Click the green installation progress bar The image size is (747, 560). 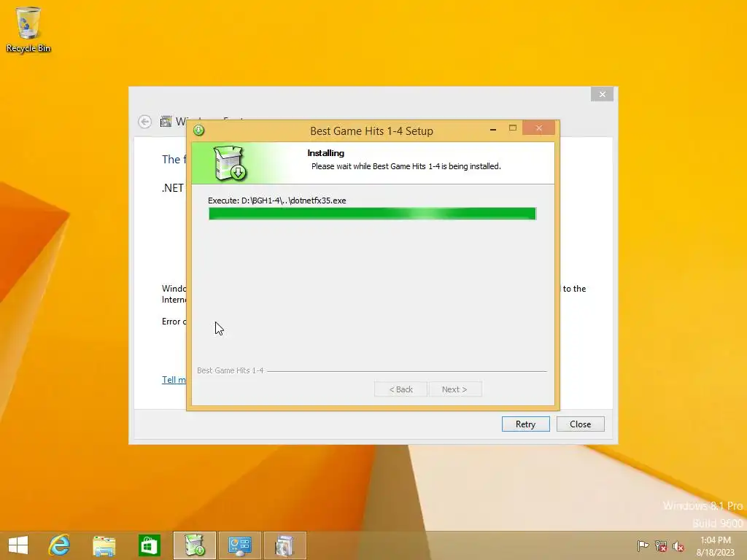[373, 214]
